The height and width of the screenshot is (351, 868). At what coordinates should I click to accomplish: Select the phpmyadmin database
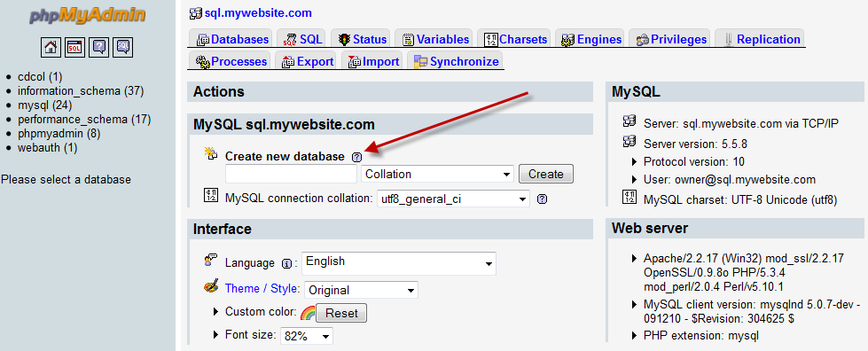click(59, 134)
